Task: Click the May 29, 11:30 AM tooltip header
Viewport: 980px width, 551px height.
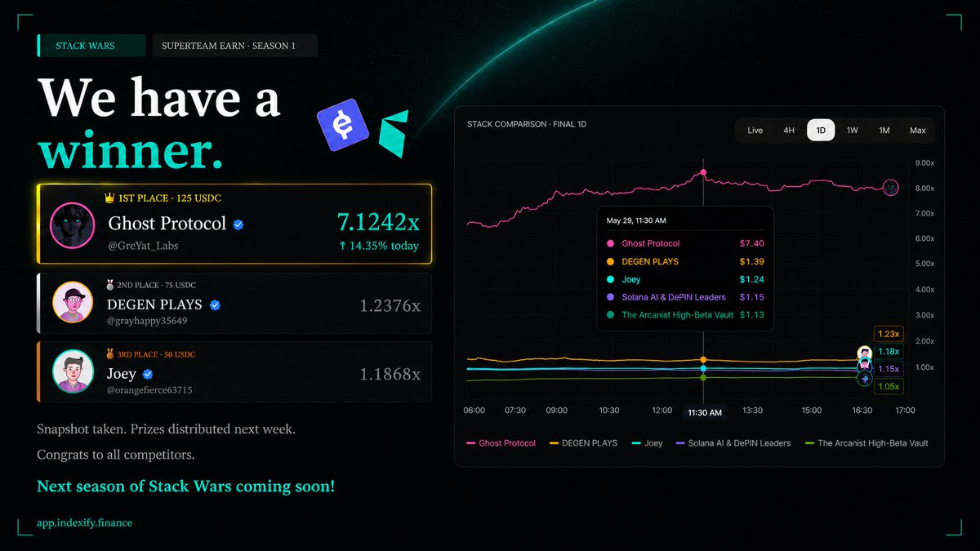Action: pyautogui.click(x=636, y=221)
